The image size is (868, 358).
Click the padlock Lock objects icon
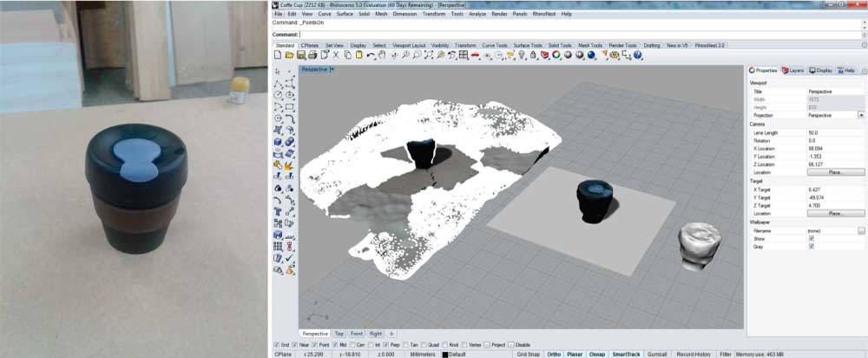(533, 56)
